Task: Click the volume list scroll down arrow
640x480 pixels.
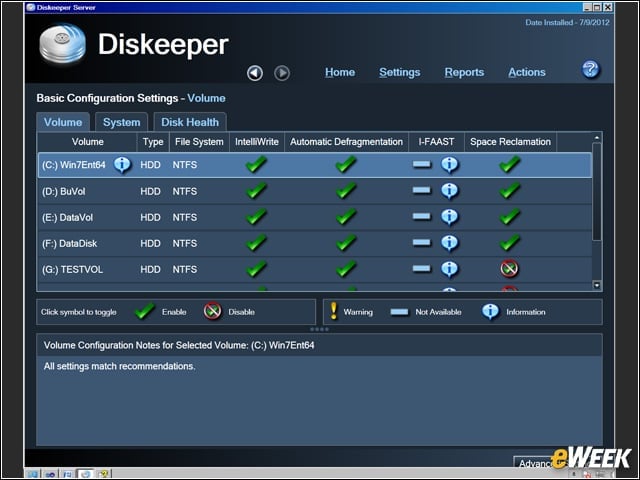Action: tap(597, 285)
